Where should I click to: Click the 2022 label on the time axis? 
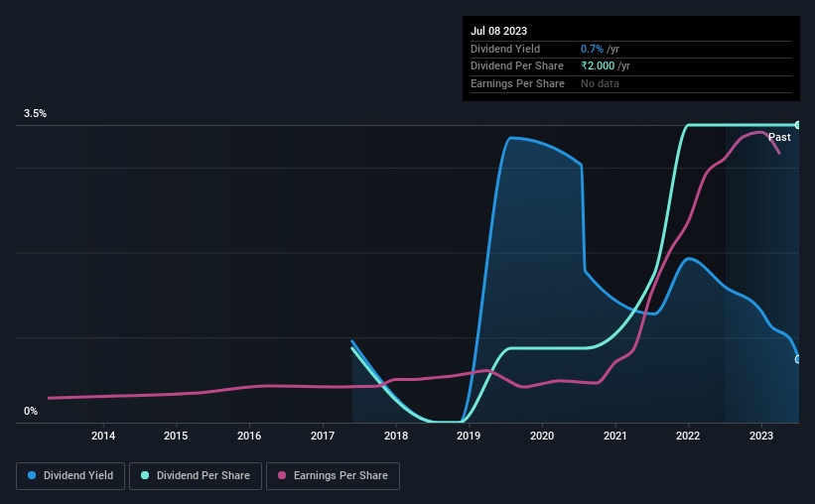pos(688,436)
